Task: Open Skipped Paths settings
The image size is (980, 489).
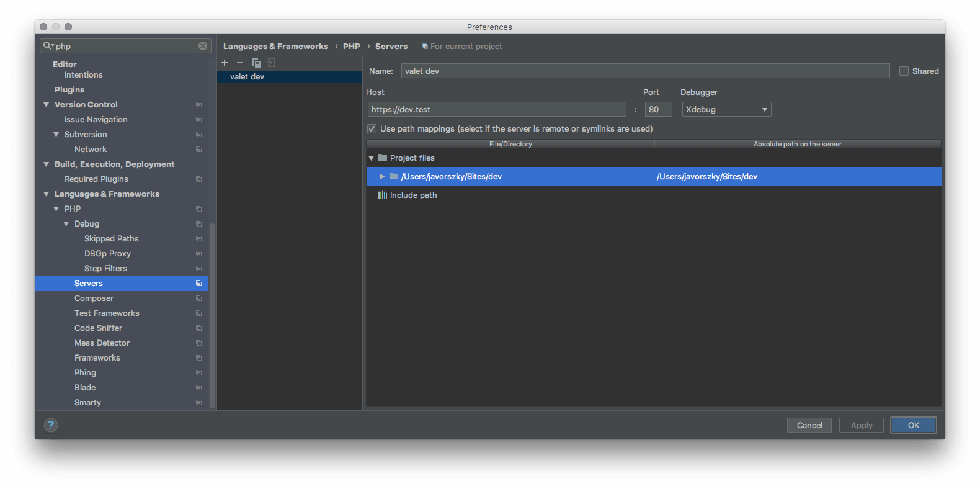Action: [x=111, y=239]
